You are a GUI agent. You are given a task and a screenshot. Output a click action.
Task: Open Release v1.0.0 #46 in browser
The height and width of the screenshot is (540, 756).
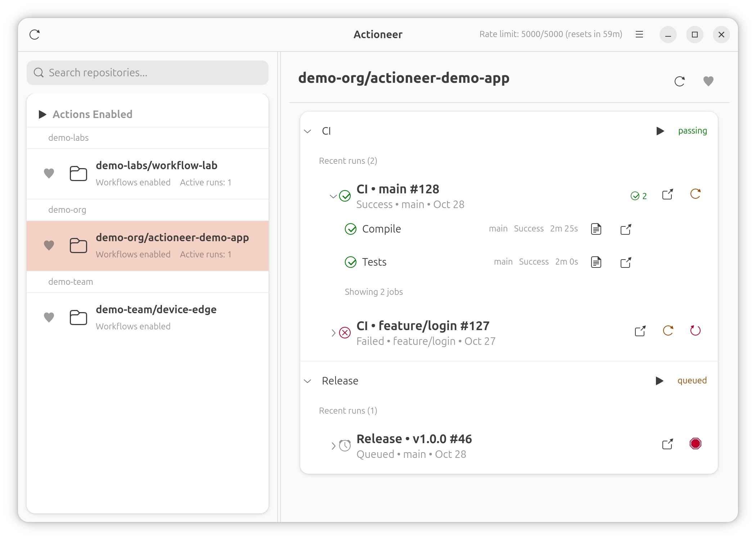point(668,444)
